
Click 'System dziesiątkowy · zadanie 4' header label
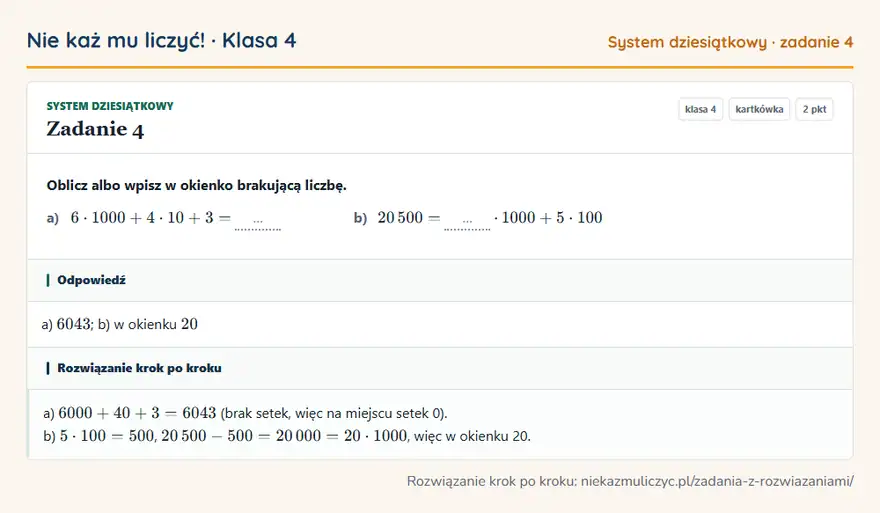tap(730, 42)
